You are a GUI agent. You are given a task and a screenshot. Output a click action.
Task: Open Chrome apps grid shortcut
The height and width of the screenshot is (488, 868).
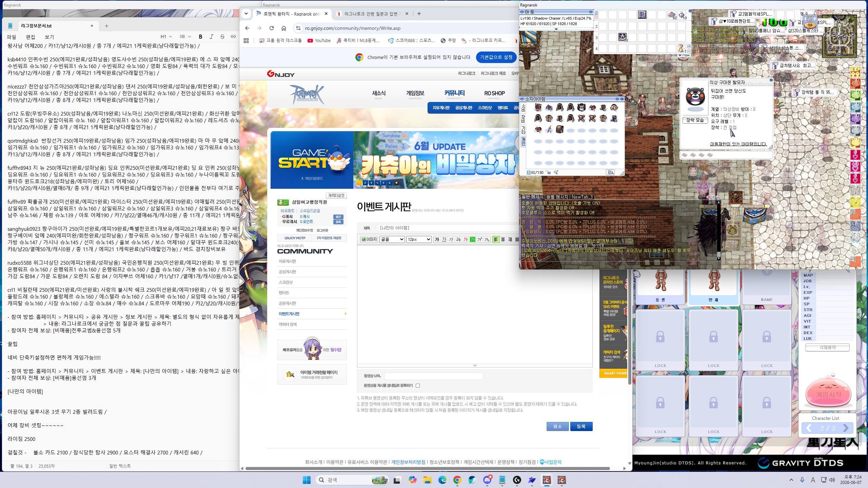pos(246,41)
